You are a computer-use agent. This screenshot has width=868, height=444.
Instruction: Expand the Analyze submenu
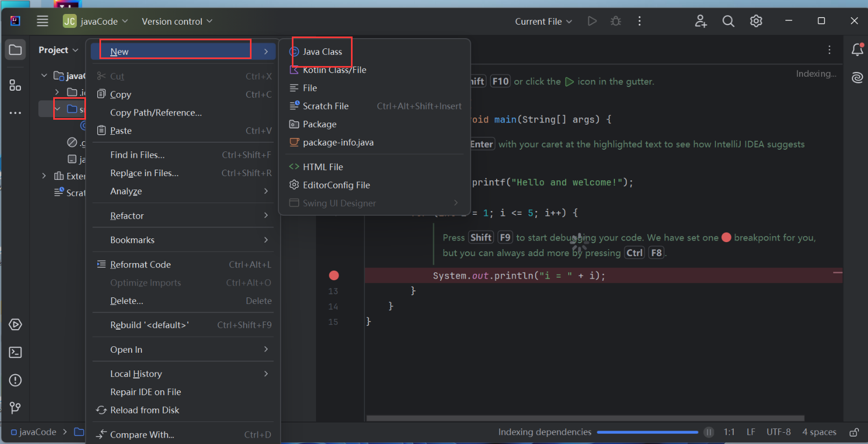point(183,191)
